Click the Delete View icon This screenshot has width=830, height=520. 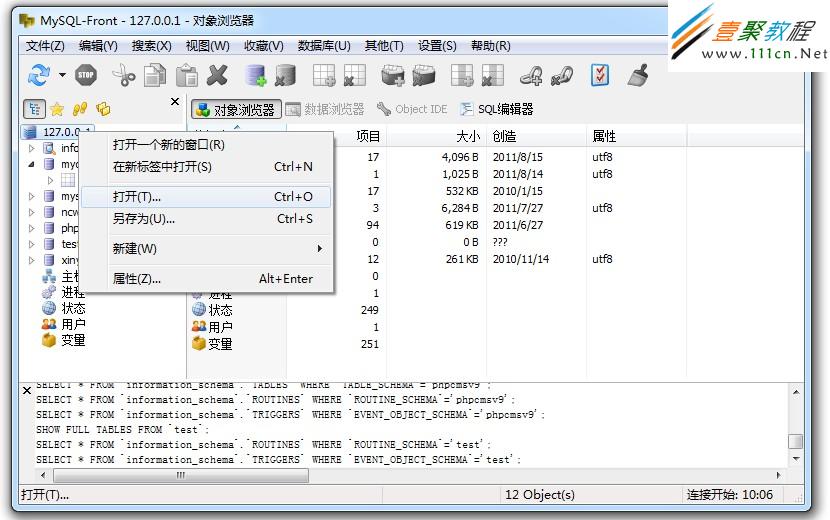click(x=423, y=75)
